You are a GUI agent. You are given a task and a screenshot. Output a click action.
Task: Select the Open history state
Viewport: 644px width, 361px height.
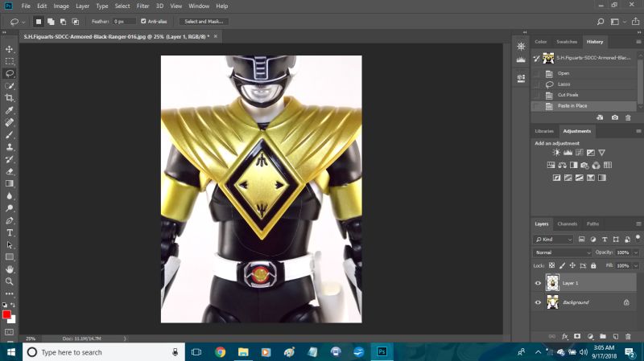[x=584, y=73]
